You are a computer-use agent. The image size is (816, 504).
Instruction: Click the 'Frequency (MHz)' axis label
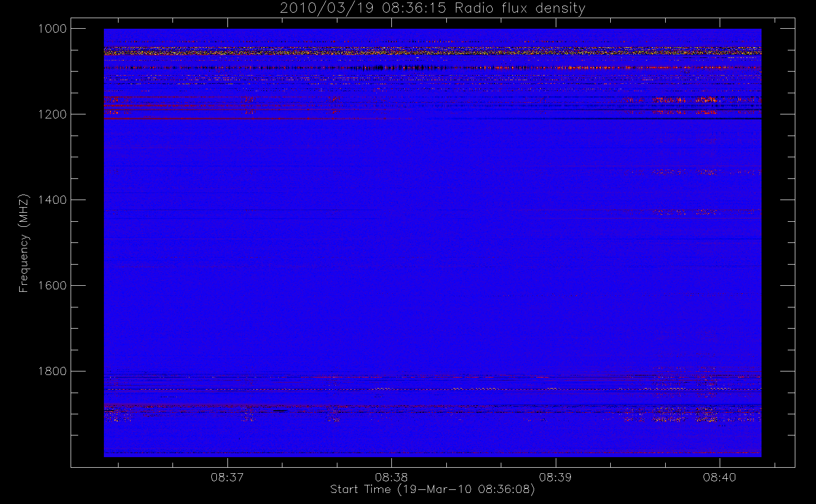pyautogui.click(x=24, y=243)
